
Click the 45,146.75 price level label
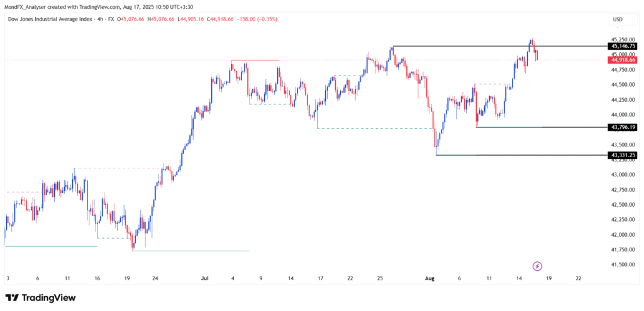(x=623, y=46)
